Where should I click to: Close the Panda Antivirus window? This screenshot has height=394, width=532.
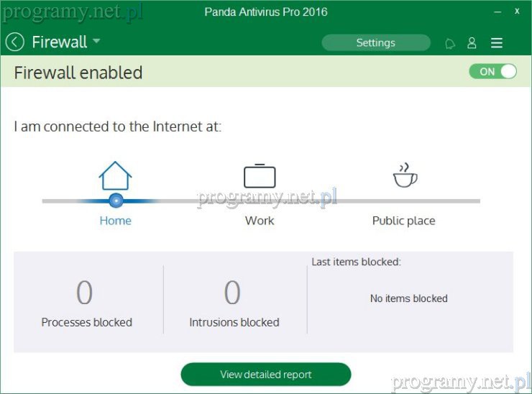(x=518, y=12)
